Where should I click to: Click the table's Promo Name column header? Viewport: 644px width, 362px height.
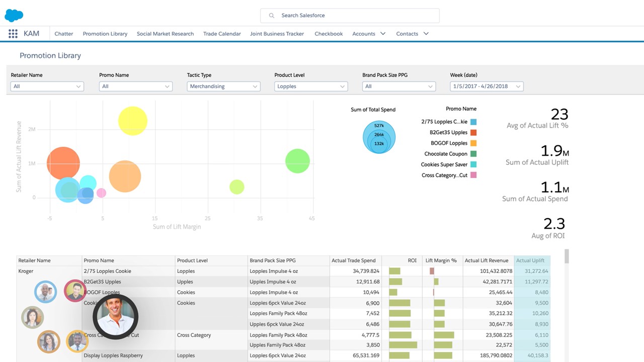coord(128,260)
